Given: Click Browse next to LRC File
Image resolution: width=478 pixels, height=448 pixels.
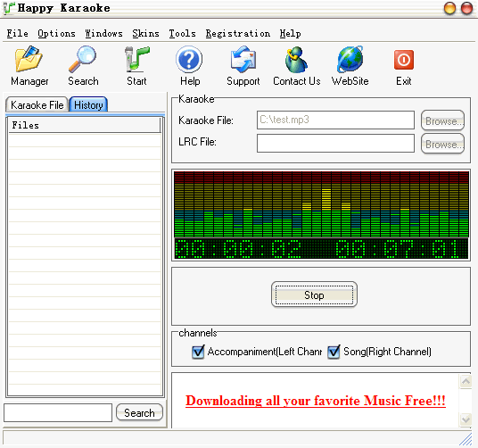Looking at the screenshot, I should coord(442,144).
